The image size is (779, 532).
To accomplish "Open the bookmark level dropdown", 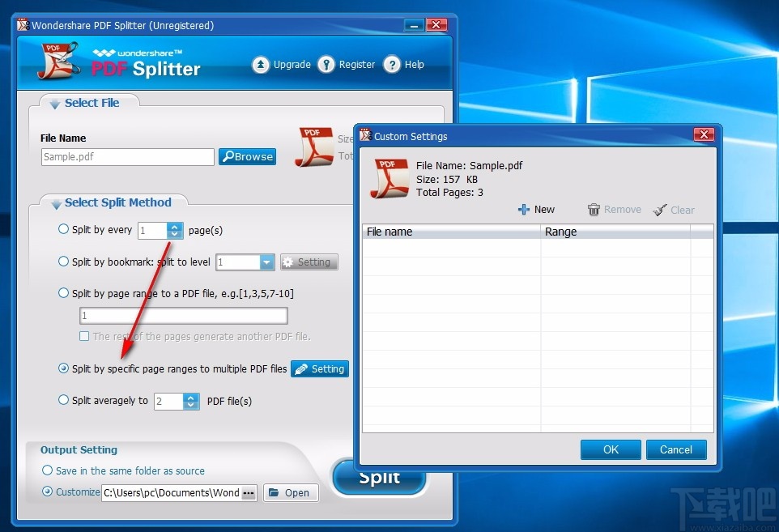I will [x=268, y=262].
